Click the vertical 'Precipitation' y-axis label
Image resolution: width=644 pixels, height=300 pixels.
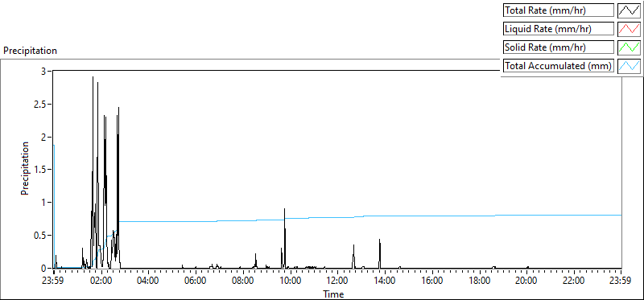25,168
